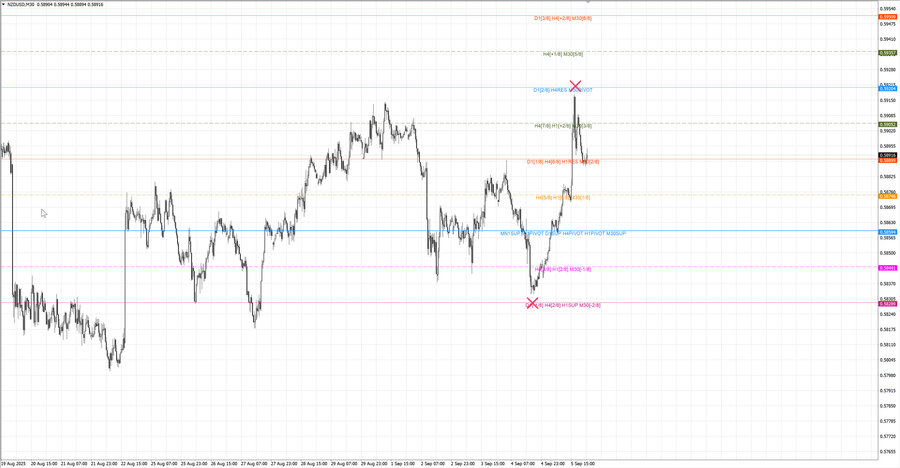Click the '20 Aug 15:00' time axis label

click(x=44, y=463)
